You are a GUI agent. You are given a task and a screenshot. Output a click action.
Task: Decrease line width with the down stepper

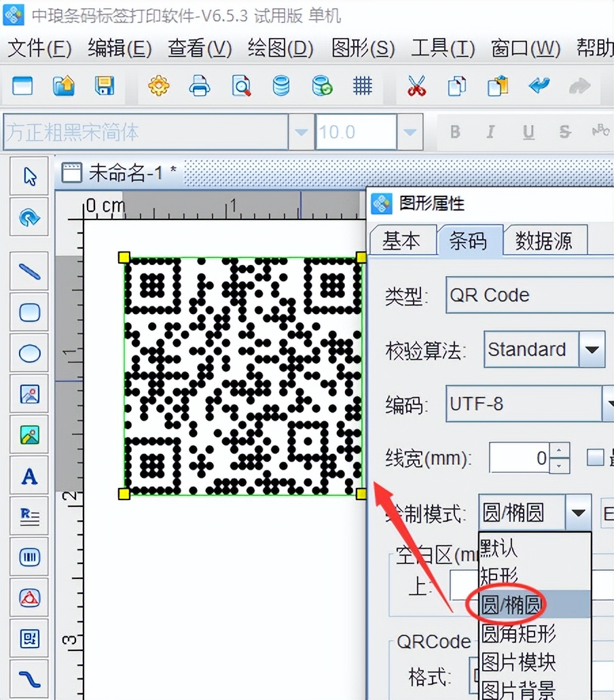(x=560, y=465)
